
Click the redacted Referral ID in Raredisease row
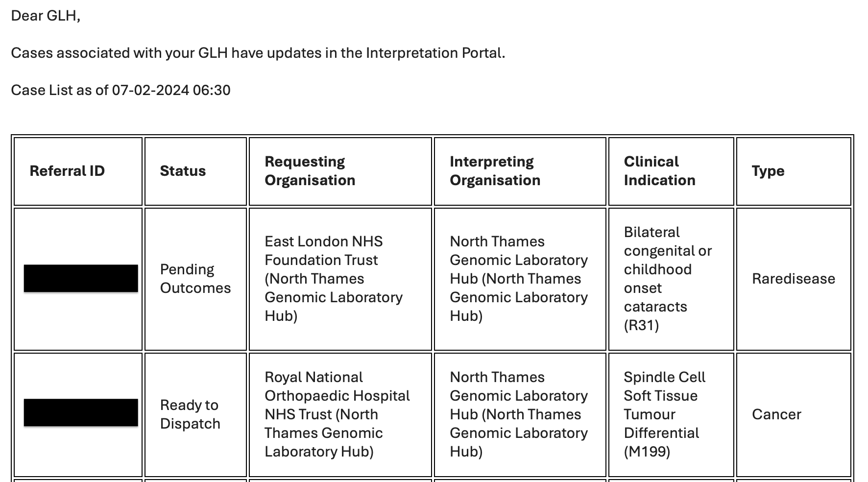point(81,278)
